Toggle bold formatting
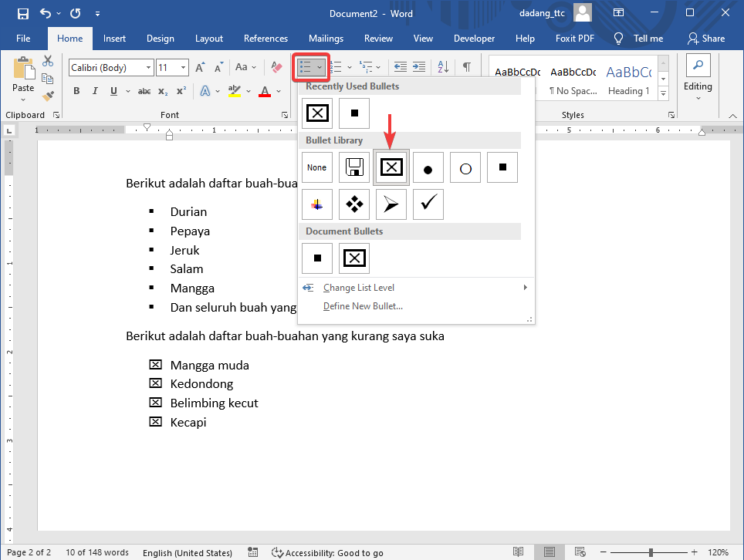Screen dimensions: 744x560 tap(76, 91)
